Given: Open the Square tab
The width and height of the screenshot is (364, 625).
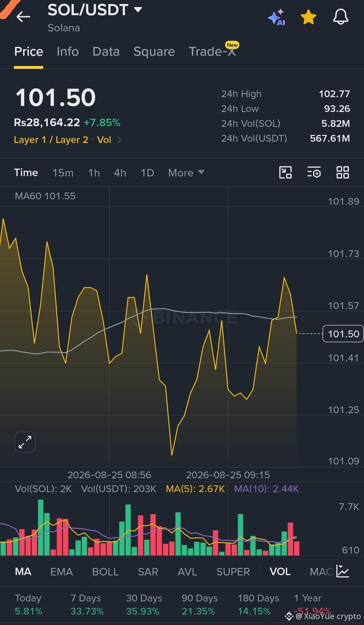Looking at the screenshot, I should [x=154, y=52].
